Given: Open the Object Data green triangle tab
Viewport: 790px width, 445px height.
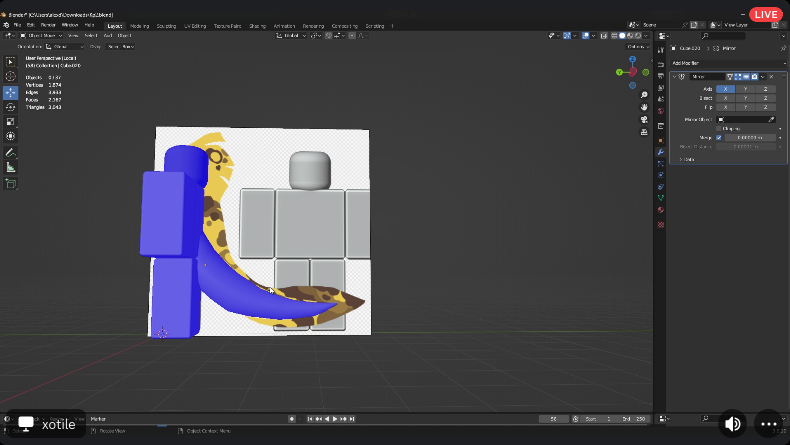Looking at the screenshot, I should [661, 198].
